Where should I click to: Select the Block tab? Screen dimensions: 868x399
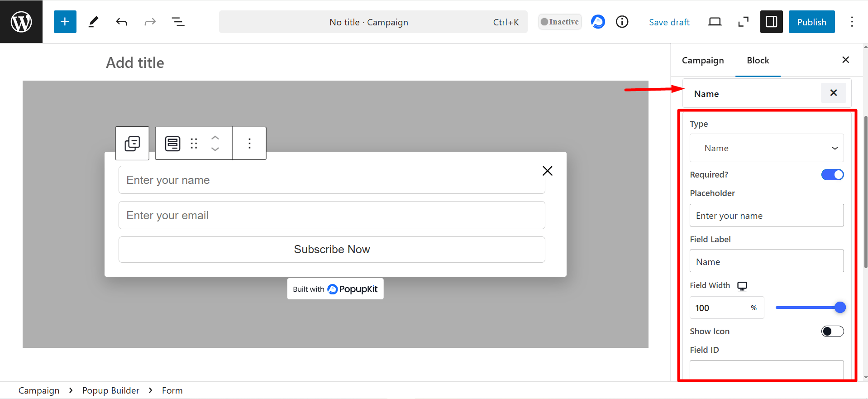click(758, 60)
